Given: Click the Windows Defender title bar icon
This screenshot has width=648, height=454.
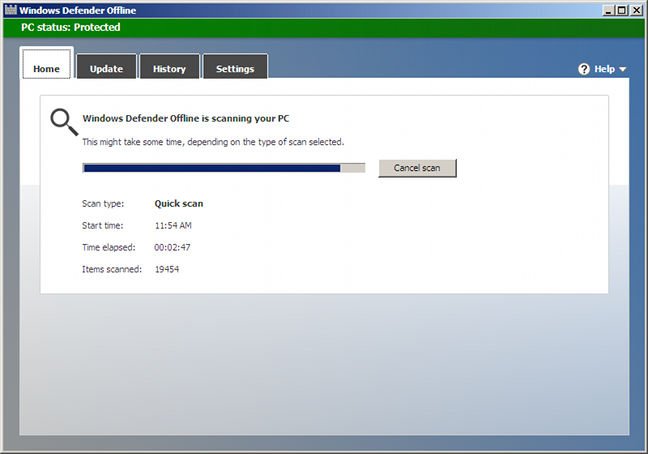Looking at the screenshot, I should click(x=11, y=10).
